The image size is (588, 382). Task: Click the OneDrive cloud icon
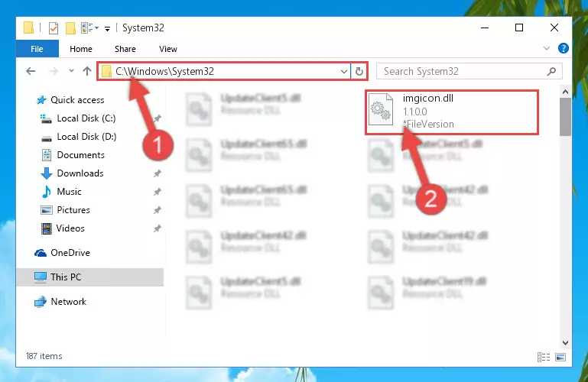pyautogui.click(x=41, y=253)
